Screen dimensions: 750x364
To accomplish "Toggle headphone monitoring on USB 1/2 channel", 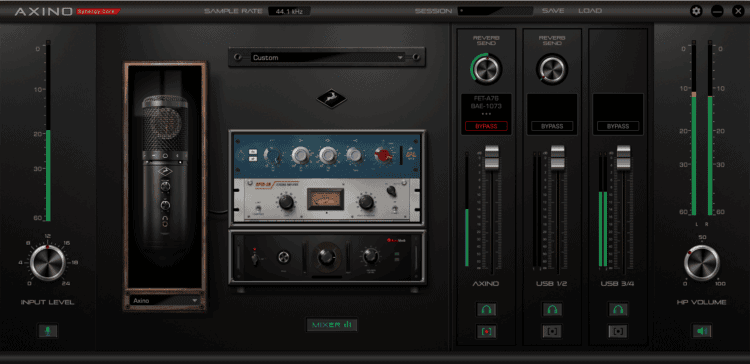I will point(552,309).
